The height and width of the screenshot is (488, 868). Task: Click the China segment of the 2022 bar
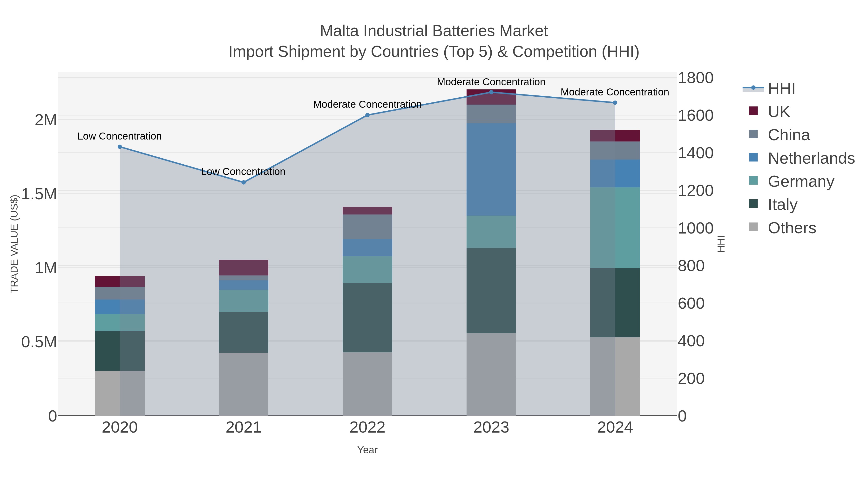tap(368, 227)
